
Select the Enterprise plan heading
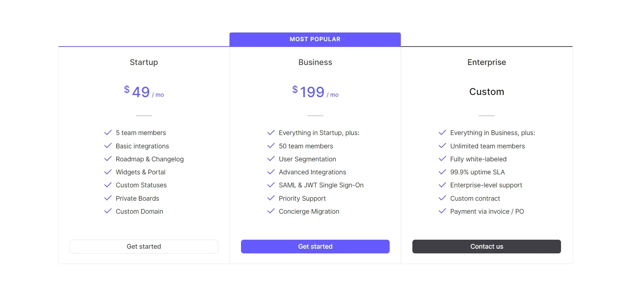[486, 62]
